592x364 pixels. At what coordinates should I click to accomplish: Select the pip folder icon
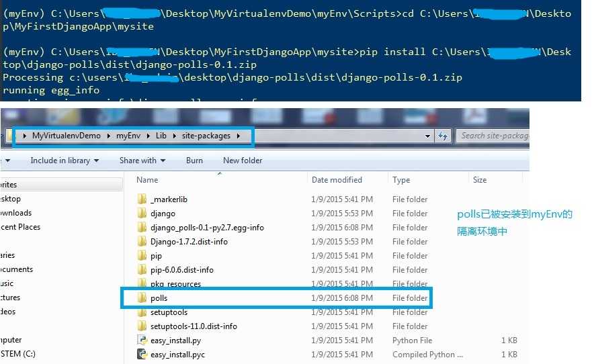tap(142, 256)
